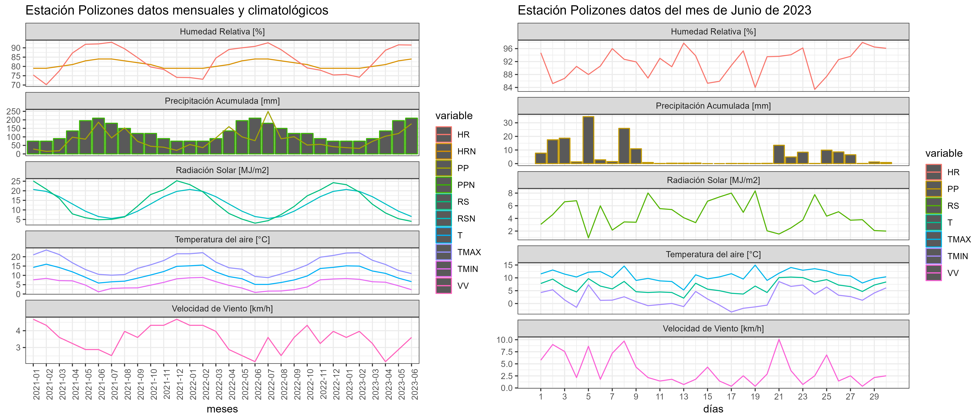The image size is (980, 420).
Task: Click the '10.0' tick on June wind speed axis
Action: pos(505,340)
